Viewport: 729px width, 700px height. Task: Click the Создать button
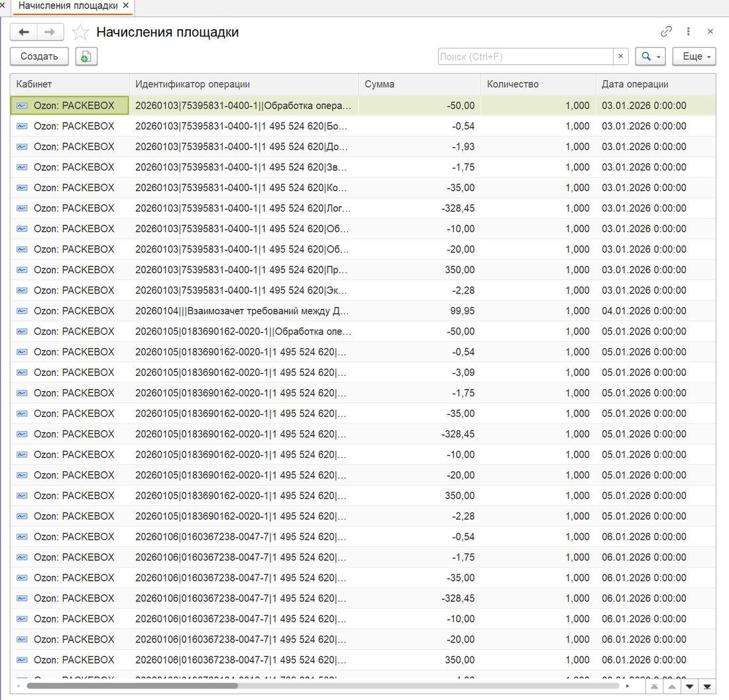point(39,56)
